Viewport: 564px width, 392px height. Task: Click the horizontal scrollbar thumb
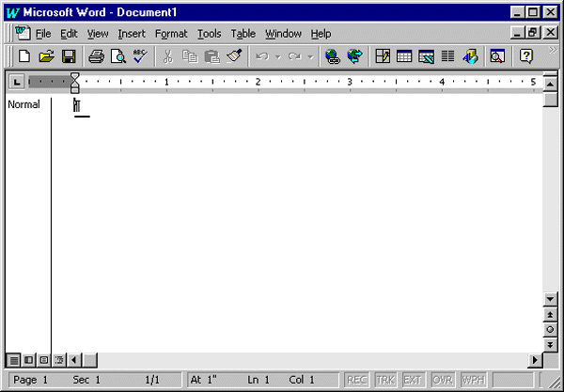pyautogui.click(x=89, y=360)
